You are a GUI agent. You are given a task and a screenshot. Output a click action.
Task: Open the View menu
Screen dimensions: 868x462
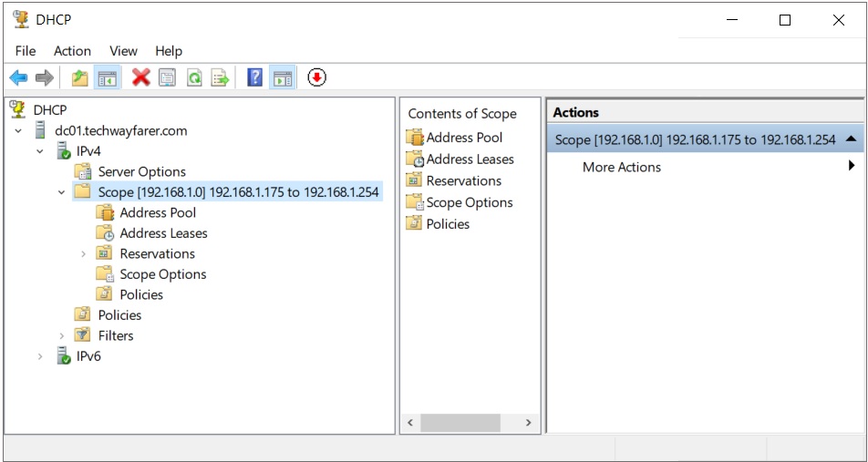click(x=123, y=51)
